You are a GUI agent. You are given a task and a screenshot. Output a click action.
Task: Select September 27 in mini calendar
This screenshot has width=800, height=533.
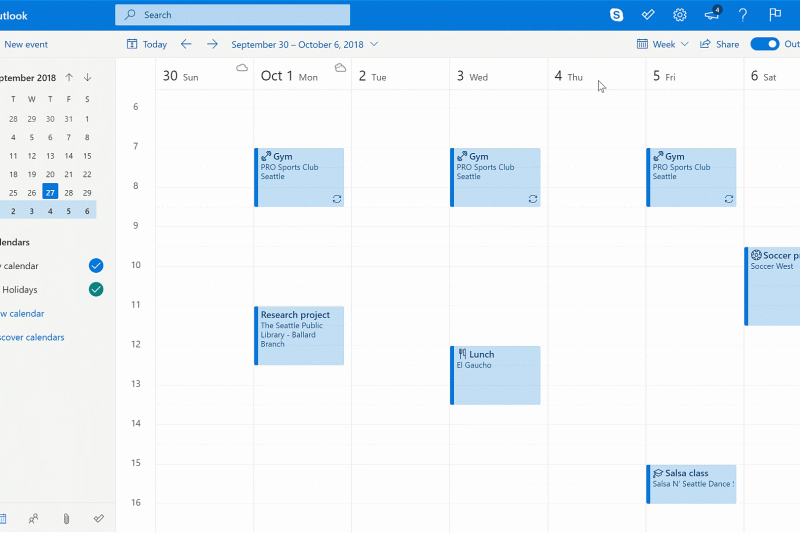[50, 192]
